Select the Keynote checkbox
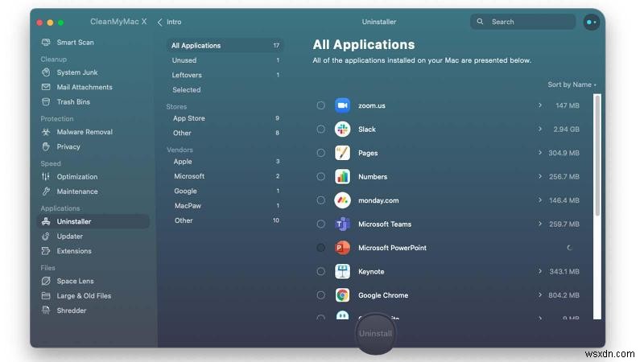Screen dimensions: 644x362 [320, 271]
